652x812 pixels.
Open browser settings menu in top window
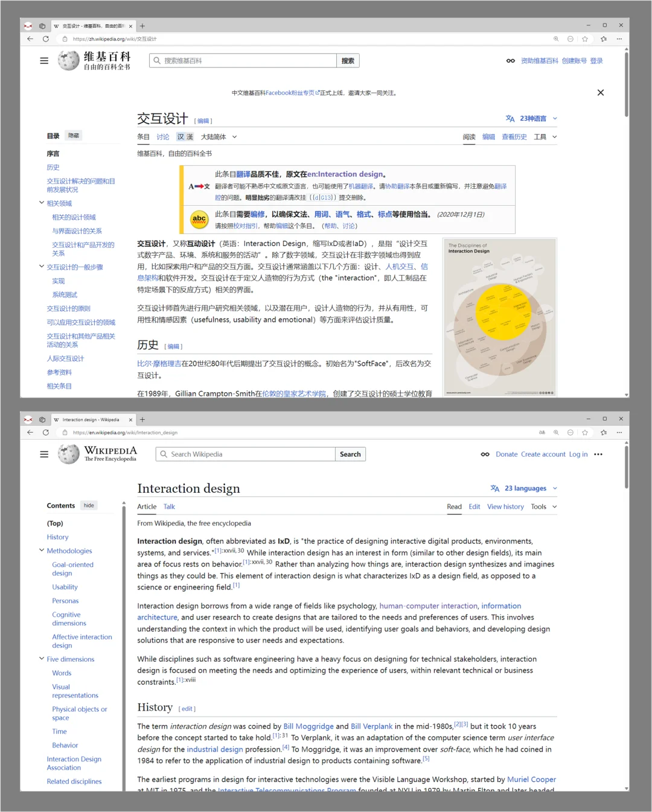619,39
